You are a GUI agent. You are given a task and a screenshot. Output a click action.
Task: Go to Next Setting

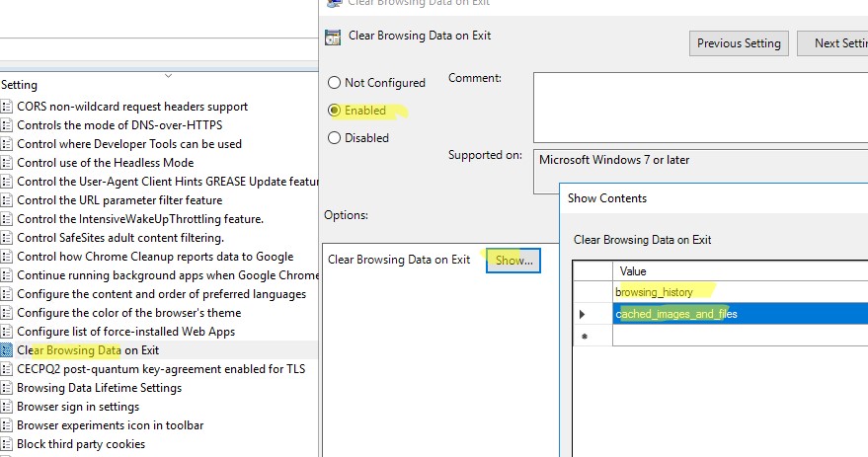(x=832, y=43)
